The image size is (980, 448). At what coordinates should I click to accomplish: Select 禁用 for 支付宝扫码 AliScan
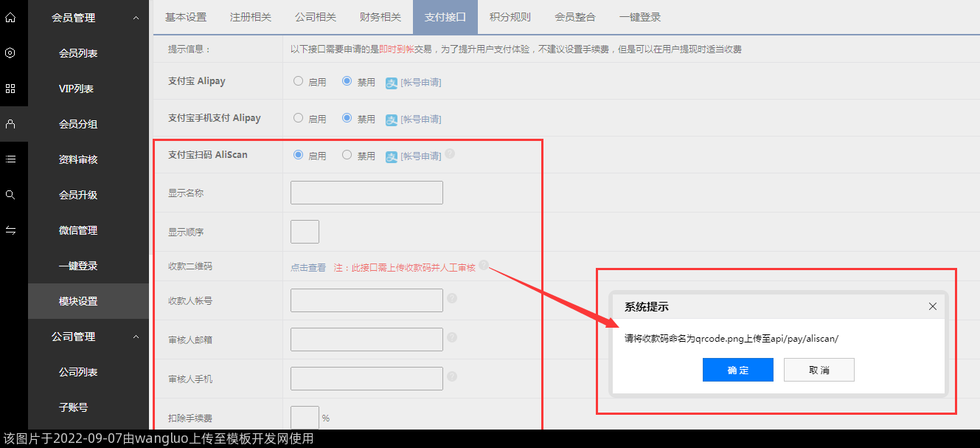(347, 155)
